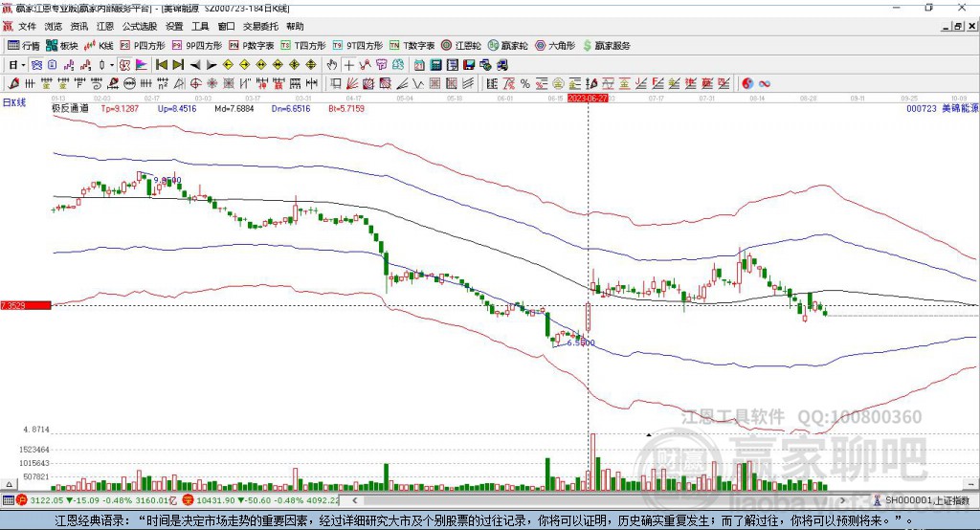The image size is (980, 530).
Task: Click the Up=8.4516 indicator value
Action: [x=177, y=108]
